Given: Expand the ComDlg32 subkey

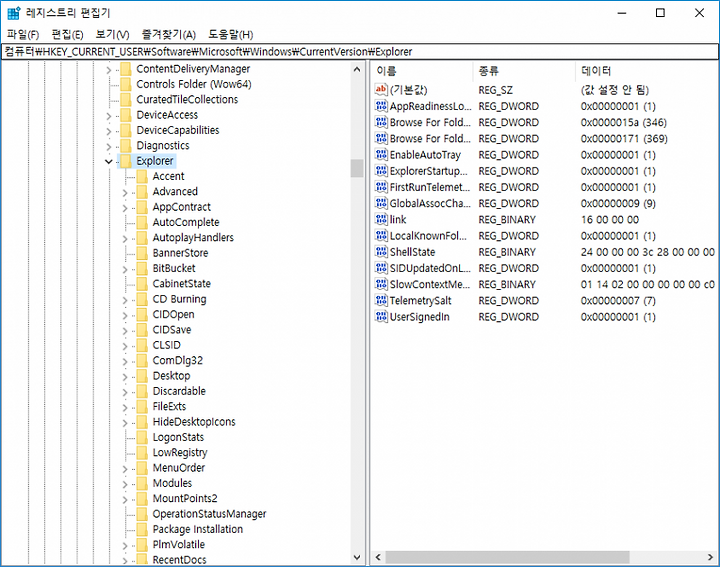Looking at the screenshot, I should [x=125, y=361].
